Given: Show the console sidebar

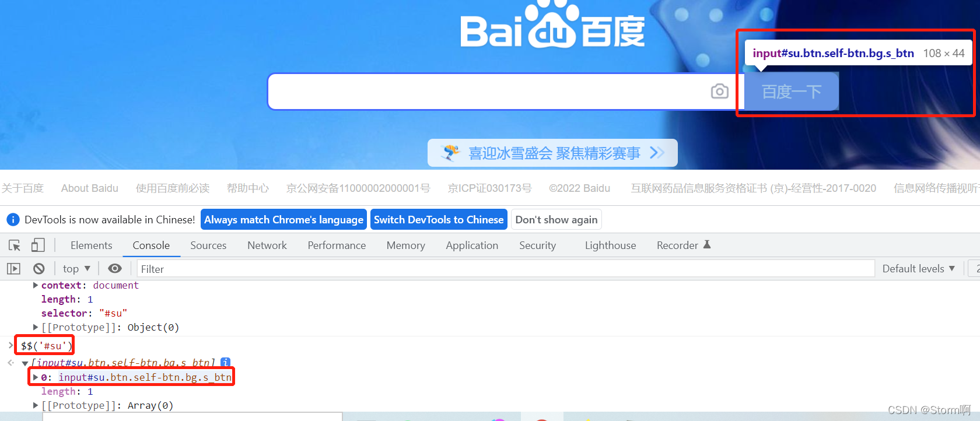Looking at the screenshot, I should [x=13, y=269].
